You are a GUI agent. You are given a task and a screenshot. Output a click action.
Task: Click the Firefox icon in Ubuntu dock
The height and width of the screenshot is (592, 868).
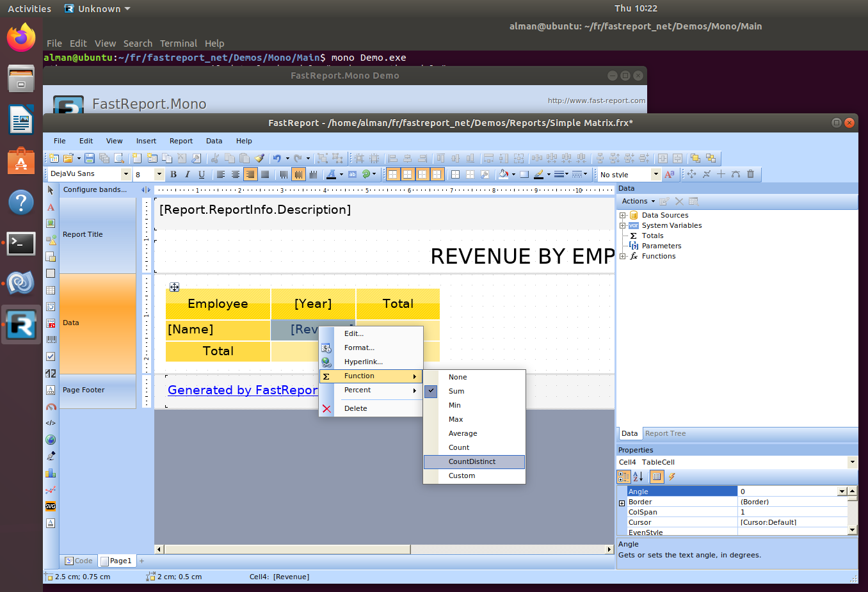tap(21, 36)
